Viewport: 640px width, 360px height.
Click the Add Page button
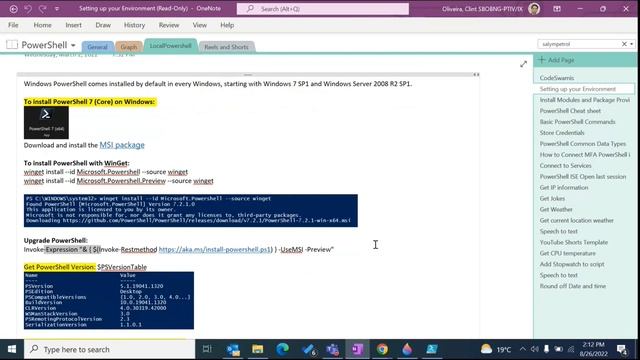point(556,60)
